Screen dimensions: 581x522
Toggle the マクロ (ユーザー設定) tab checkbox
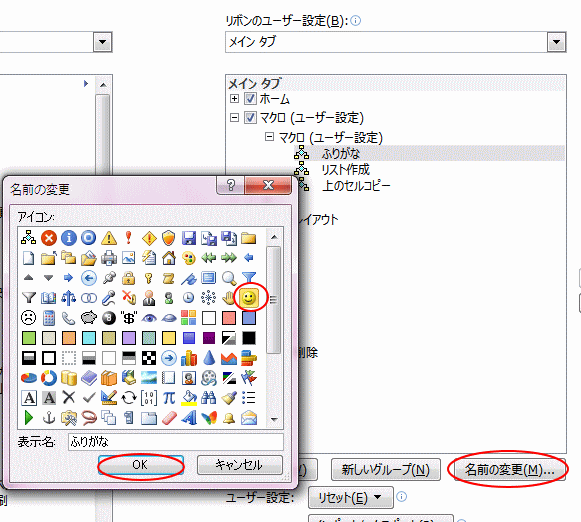pos(250,117)
